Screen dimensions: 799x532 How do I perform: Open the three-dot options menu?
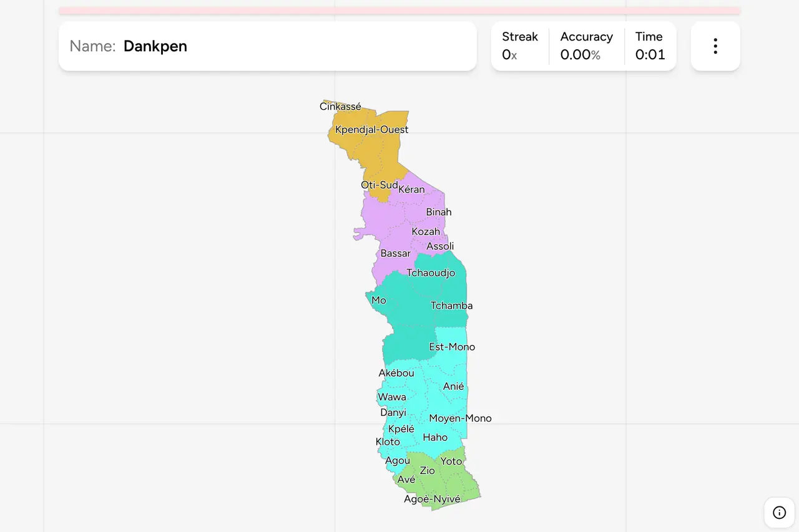tap(715, 46)
